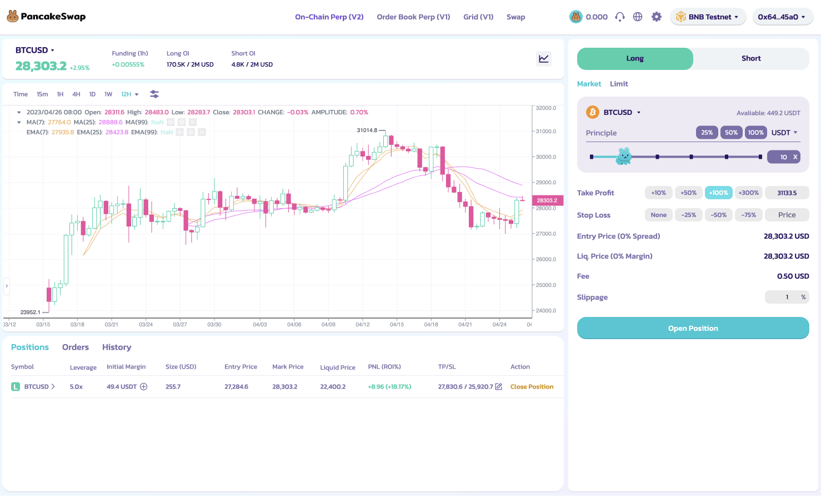
Task: Remove the EMA indicator with its X icon
Action: click(x=202, y=132)
